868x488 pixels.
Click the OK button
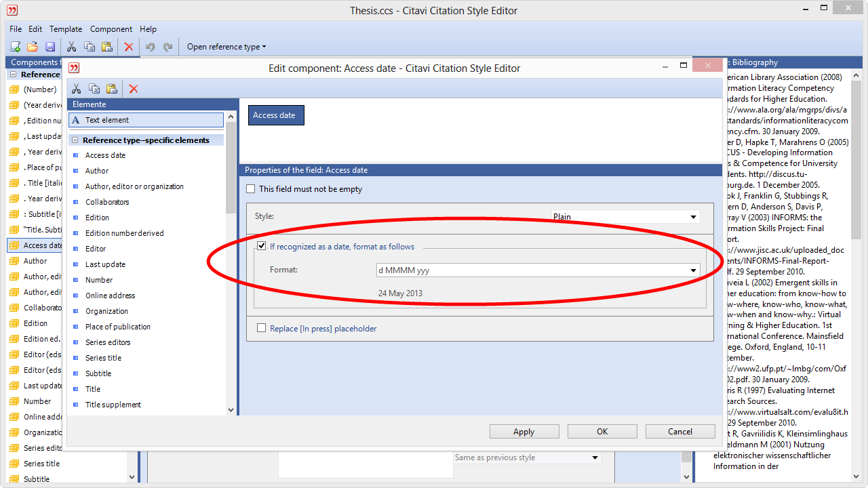pyautogui.click(x=602, y=432)
